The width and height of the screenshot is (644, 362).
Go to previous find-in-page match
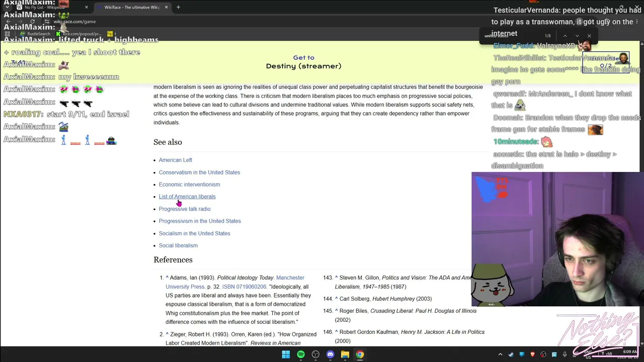coord(565,36)
